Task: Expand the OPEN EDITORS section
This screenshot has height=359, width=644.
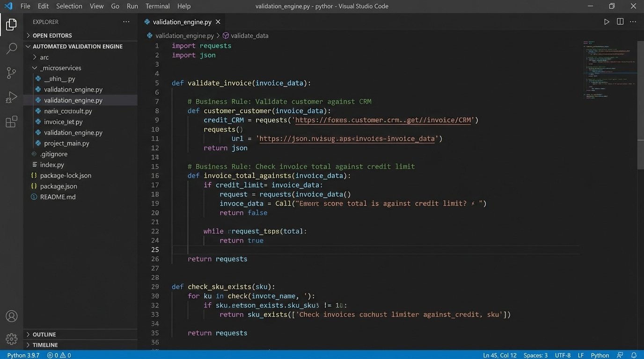Action: point(52,36)
